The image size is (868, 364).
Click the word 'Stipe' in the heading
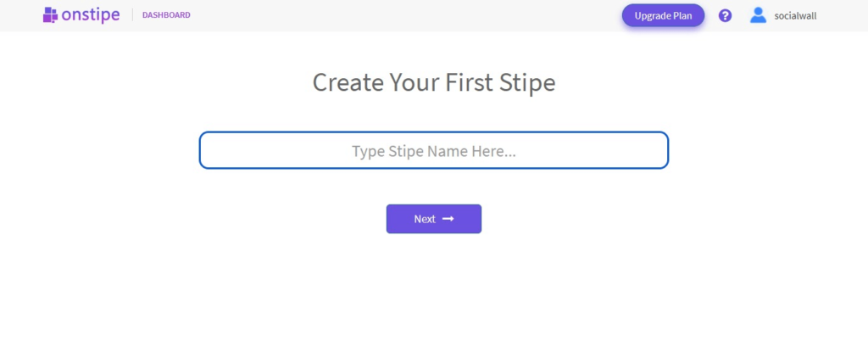click(526, 82)
